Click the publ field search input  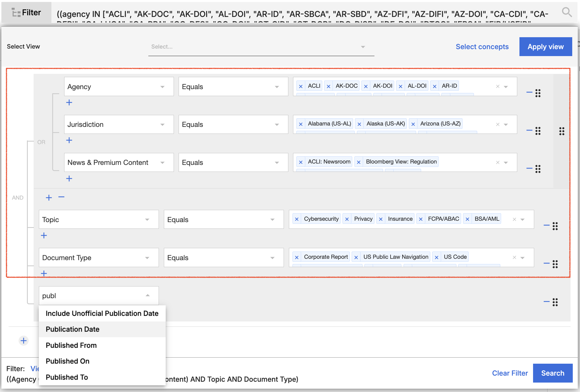[x=92, y=296]
